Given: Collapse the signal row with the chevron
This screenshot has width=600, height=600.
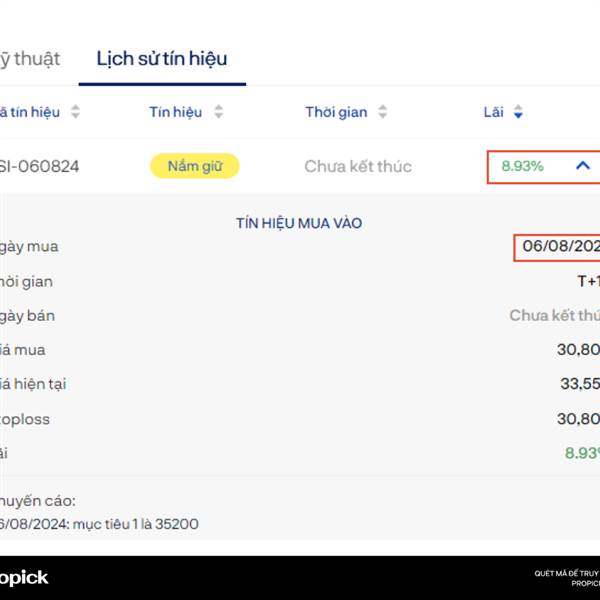Looking at the screenshot, I should click(x=583, y=166).
